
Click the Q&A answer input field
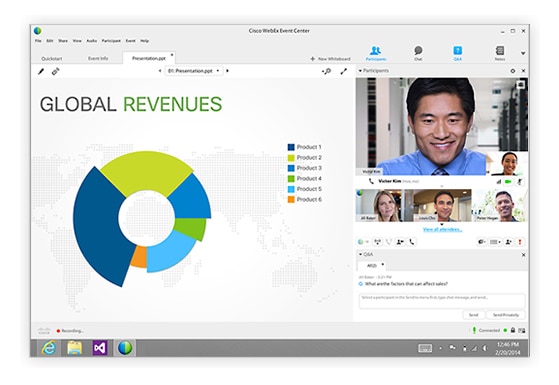coord(442,301)
